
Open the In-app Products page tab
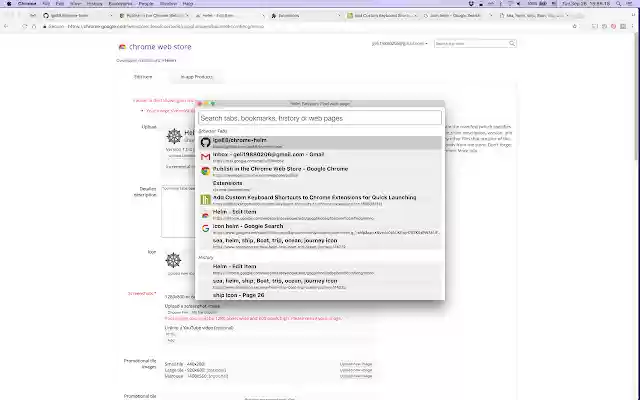click(x=197, y=77)
